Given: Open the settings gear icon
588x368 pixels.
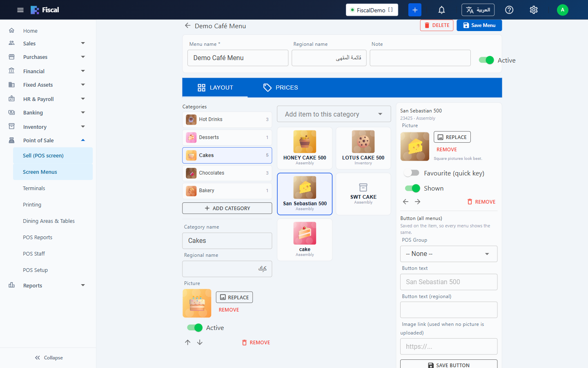Looking at the screenshot, I should [534, 10].
